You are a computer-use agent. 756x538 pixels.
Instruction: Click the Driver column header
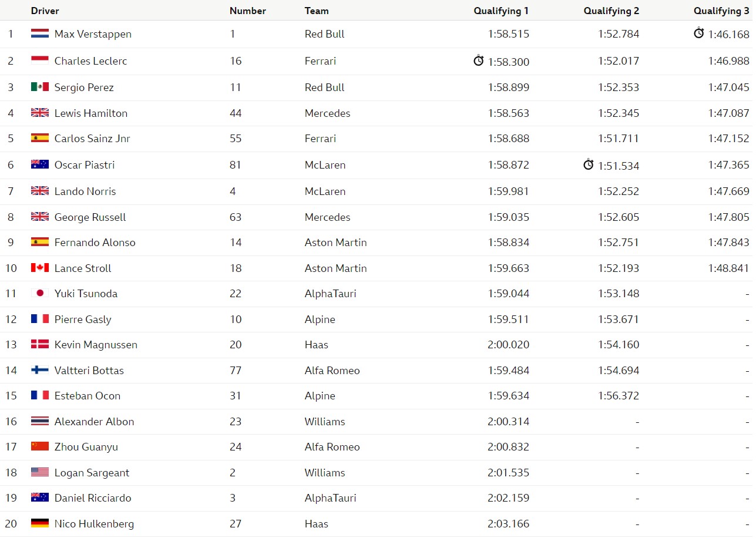click(45, 11)
